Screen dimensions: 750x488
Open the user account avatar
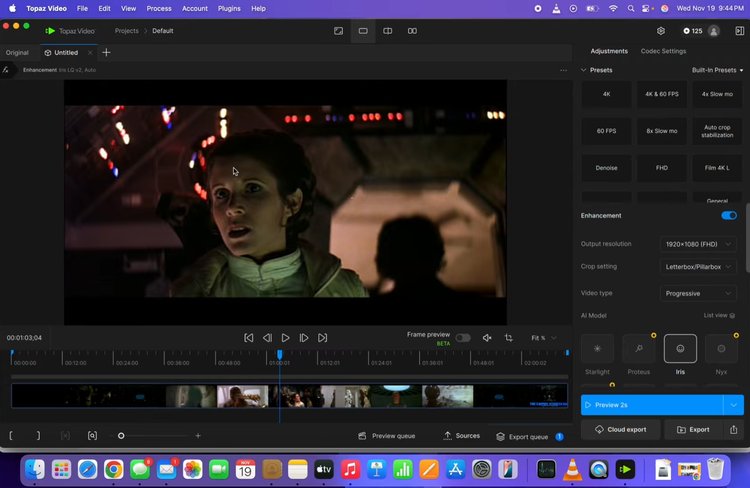714,31
